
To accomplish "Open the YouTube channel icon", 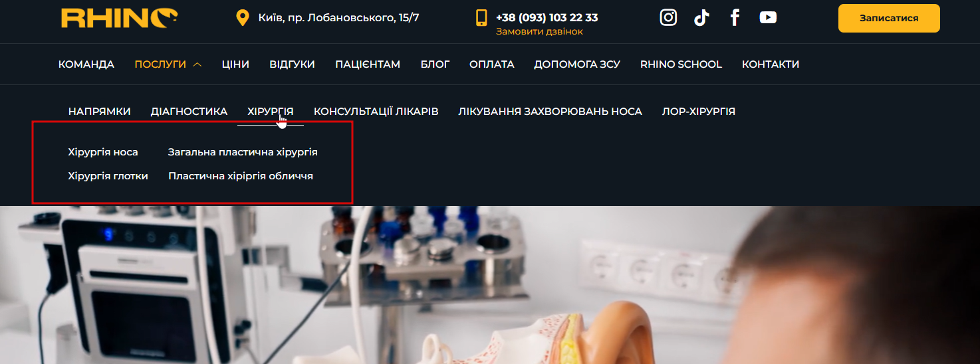I will click(768, 17).
